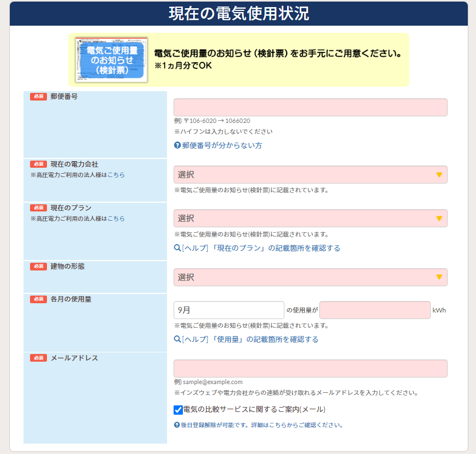Viewport: 476px width, 454px height.
Task: Open 「使用量」の記載箇所を確認する help link
Action: click(250, 339)
